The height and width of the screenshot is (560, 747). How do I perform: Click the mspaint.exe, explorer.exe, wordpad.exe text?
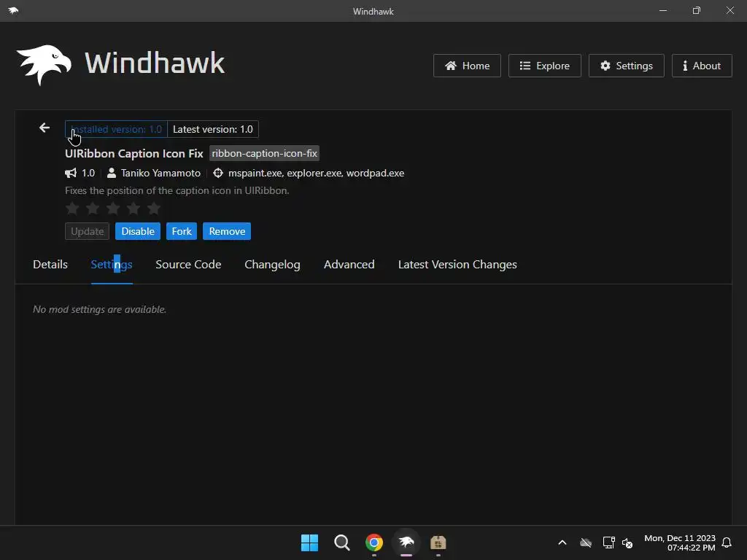(x=317, y=173)
